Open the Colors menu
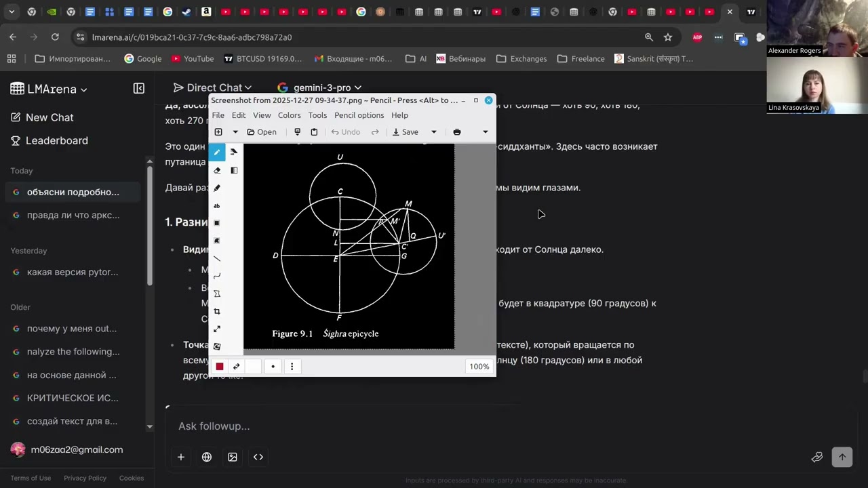This screenshot has width=868, height=488. pos(289,115)
